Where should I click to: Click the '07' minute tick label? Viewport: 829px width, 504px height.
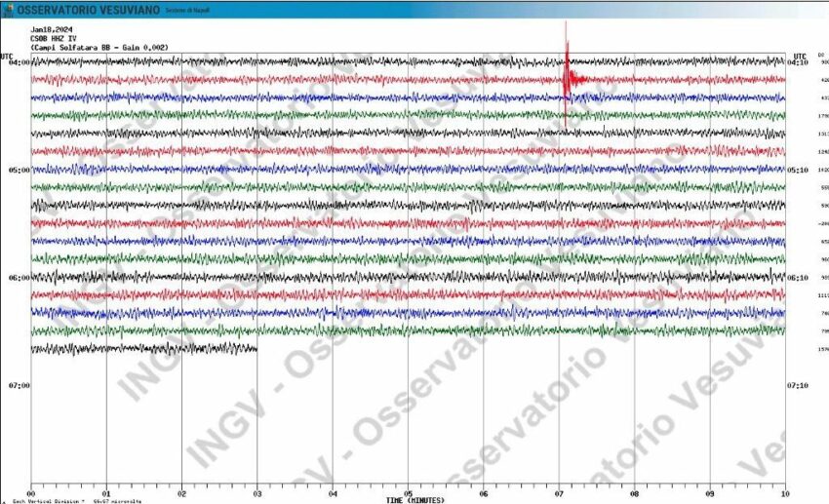559,494
